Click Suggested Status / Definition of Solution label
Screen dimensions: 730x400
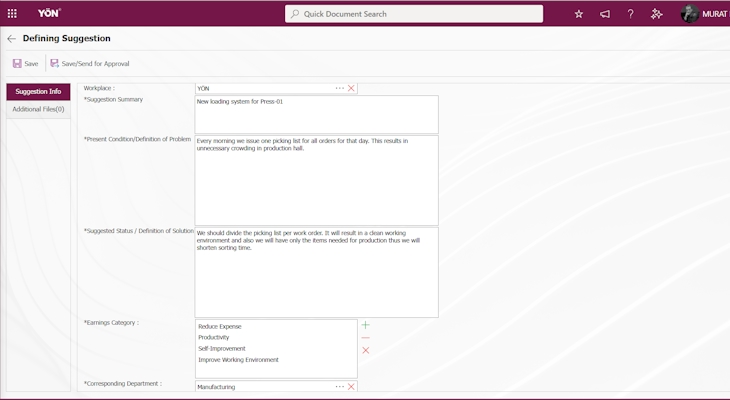point(139,231)
